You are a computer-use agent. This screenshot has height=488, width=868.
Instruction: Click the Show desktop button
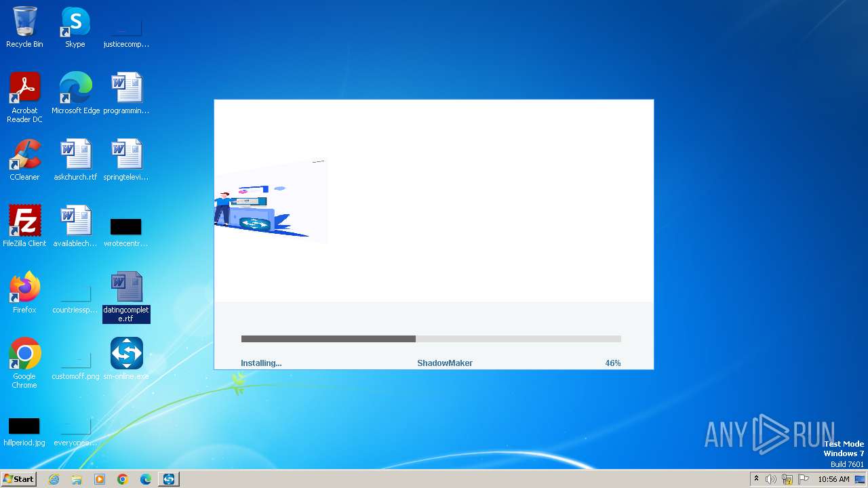click(x=861, y=479)
